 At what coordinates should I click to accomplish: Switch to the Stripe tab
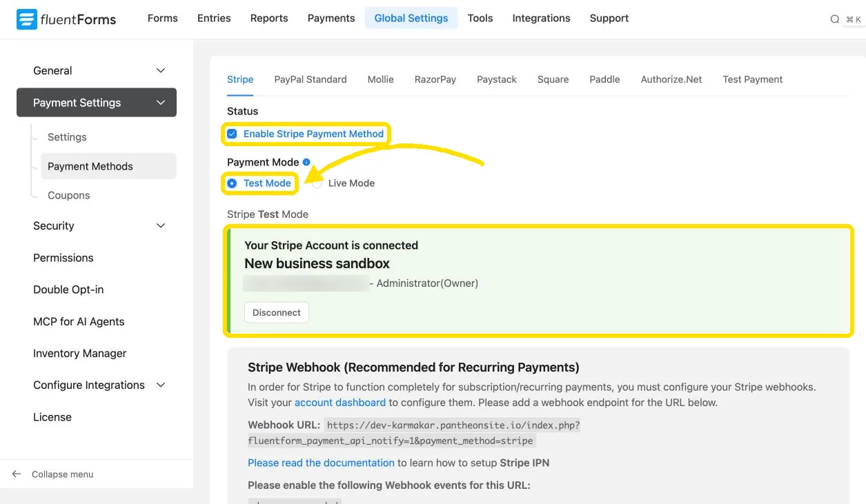pos(240,79)
